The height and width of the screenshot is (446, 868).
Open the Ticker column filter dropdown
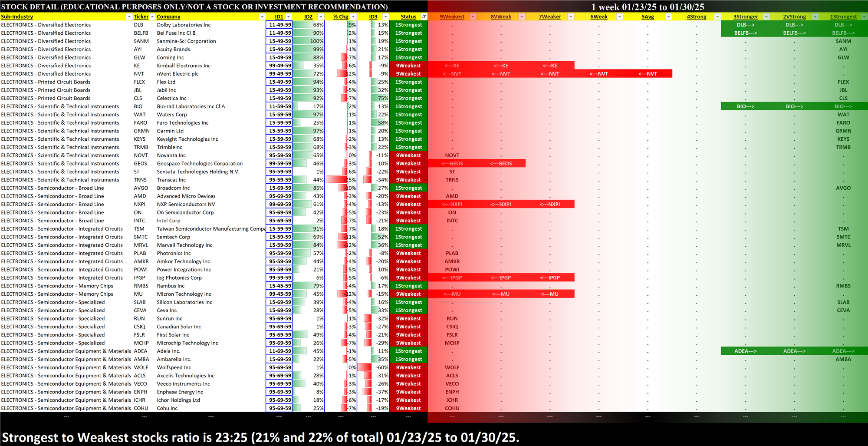point(152,17)
